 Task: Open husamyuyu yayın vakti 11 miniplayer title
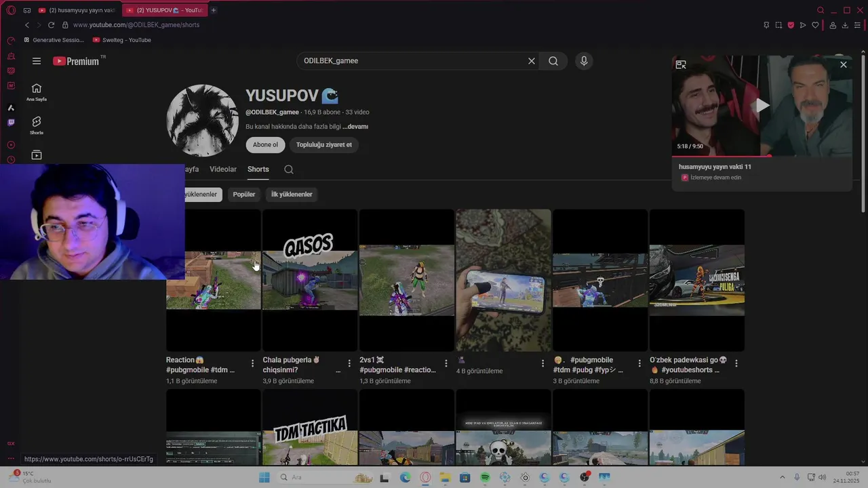(715, 167)
